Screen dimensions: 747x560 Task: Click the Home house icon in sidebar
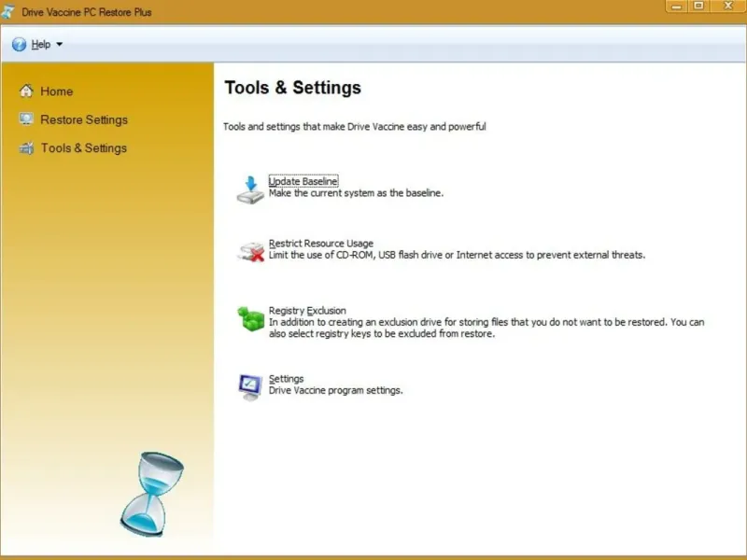pyautogui.click(x=26, y=91)
